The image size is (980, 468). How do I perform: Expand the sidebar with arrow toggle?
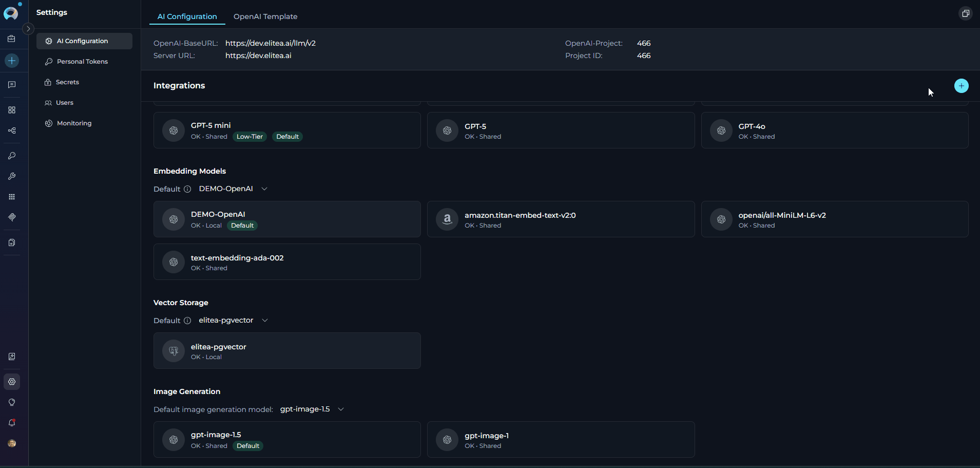[x=29, y=29]
